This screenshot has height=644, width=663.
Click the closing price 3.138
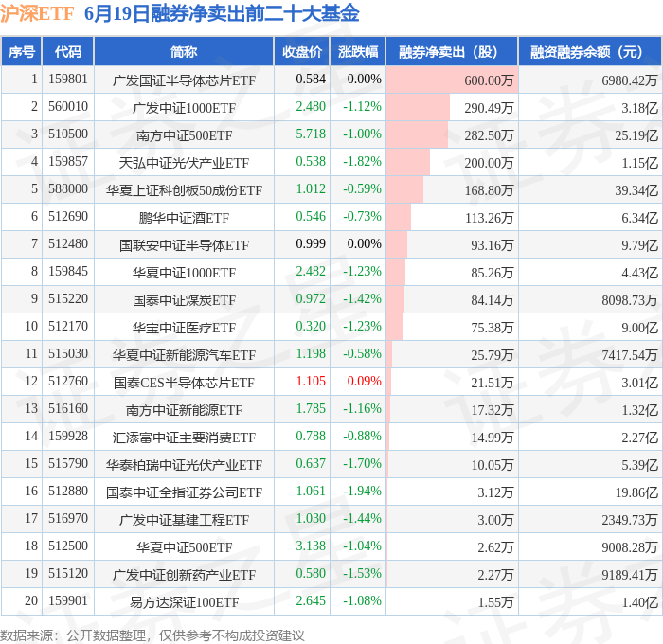pyautogui.click(x=311, y=546)
